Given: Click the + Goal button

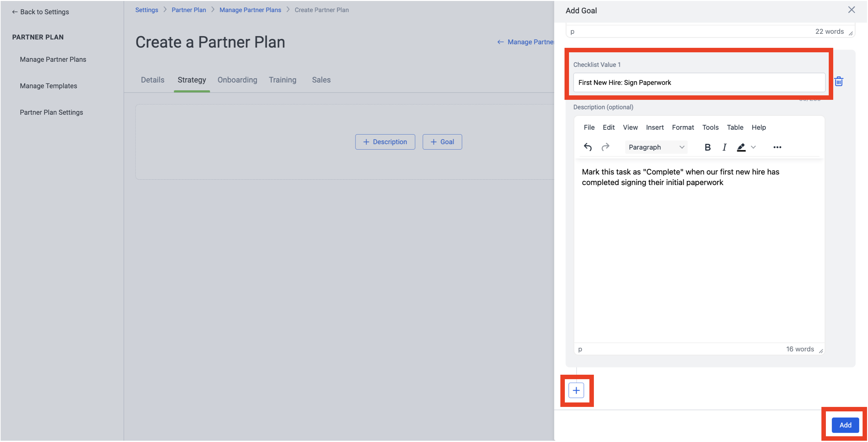Looking at the screenshot, I should [442, 142].
